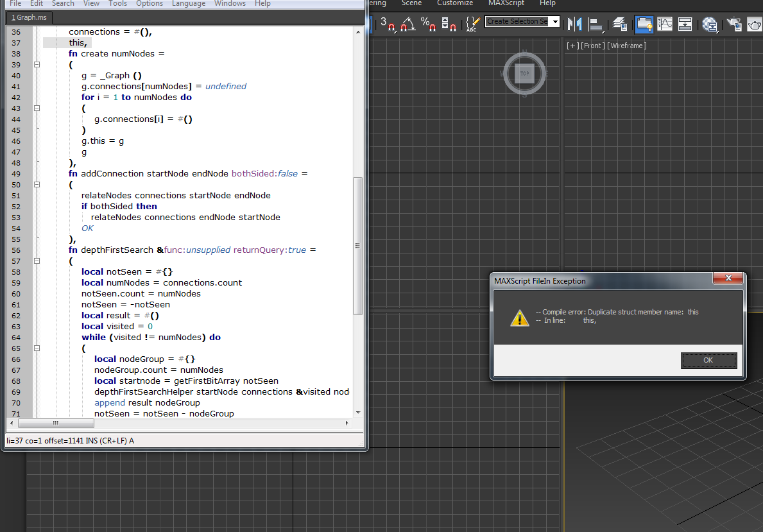Open the editor's Help menu

point(262,3)
